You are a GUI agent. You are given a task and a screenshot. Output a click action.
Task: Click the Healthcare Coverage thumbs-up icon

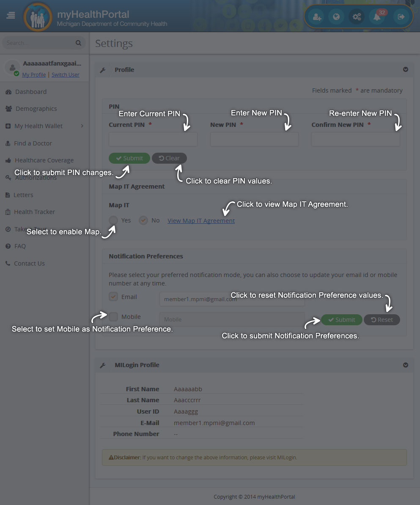[8, 160]
